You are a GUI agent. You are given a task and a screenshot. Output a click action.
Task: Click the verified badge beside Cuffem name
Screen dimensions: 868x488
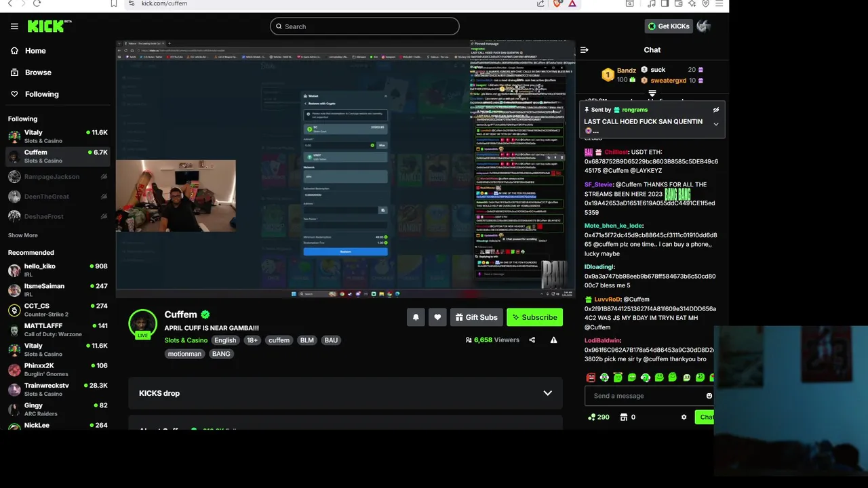205,314
